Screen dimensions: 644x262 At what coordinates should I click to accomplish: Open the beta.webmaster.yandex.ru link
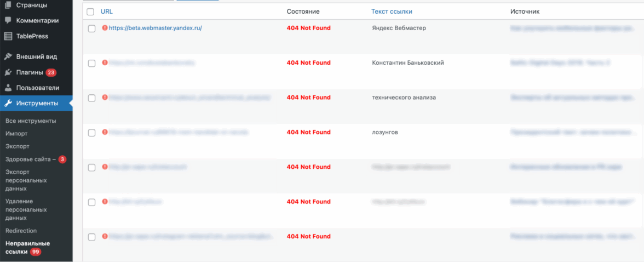click(155, 28)
